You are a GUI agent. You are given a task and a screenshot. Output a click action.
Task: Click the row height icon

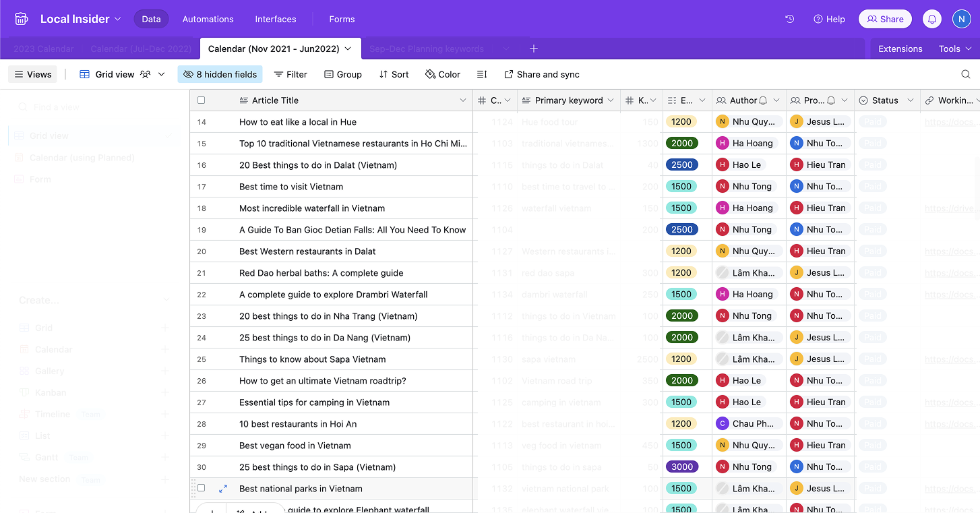coord(482,74)
